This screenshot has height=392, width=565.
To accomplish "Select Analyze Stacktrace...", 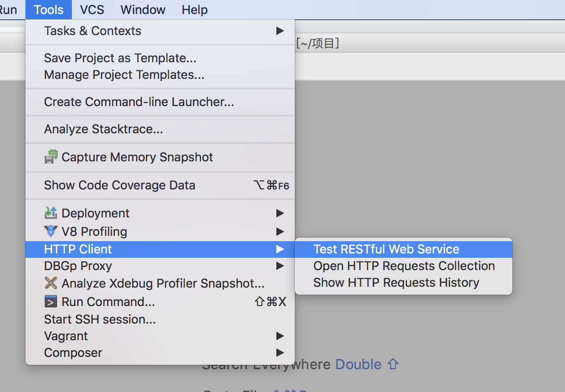I will click(160, 129).
